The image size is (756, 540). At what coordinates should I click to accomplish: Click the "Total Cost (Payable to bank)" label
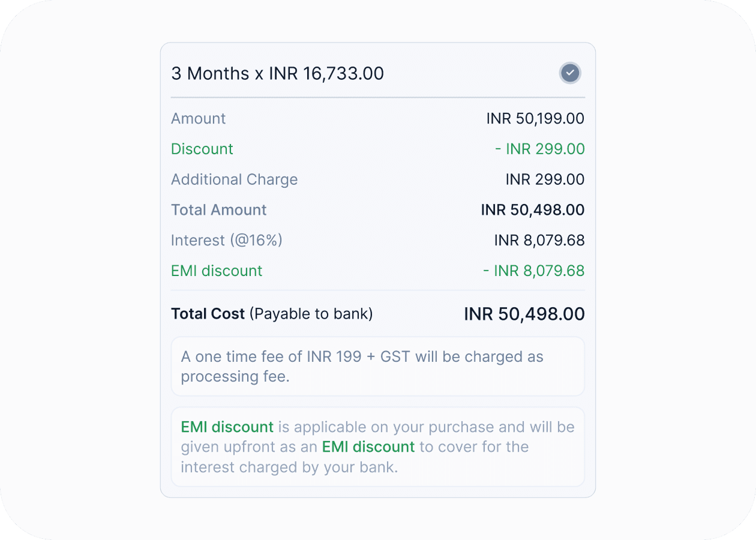tap(272, 314)
